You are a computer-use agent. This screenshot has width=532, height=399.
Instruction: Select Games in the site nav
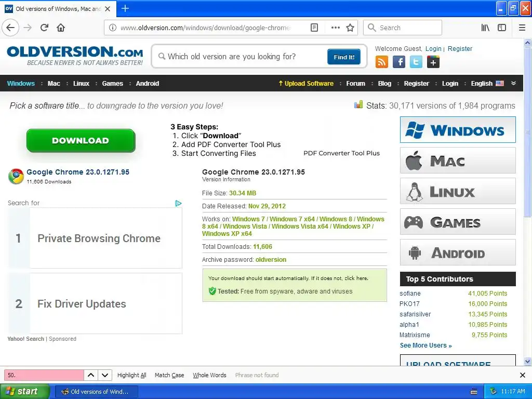tap(112, 84)
